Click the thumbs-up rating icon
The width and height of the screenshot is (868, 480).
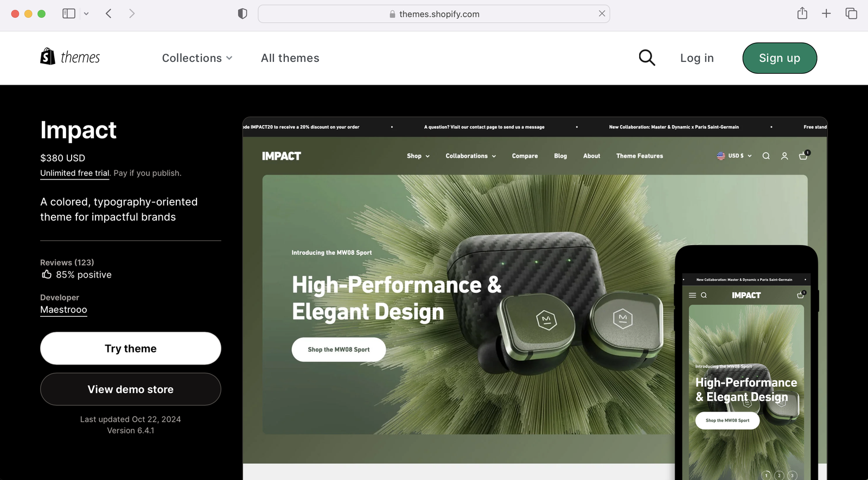click(x=47, y=274)
